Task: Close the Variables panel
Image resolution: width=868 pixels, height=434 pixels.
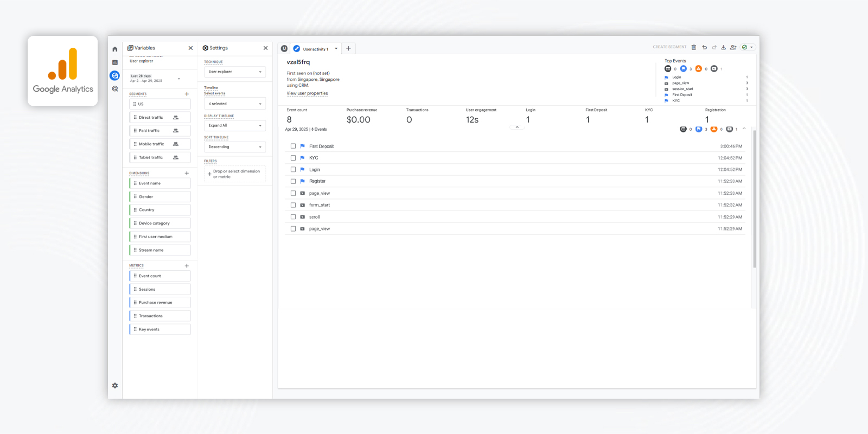Action: pyautogui.click(x=190, y=48)
